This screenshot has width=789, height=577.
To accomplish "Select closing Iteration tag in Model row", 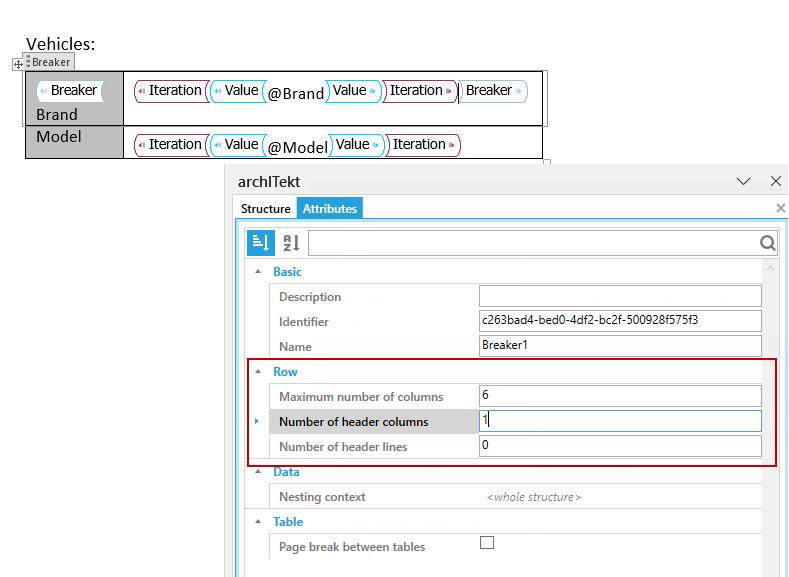I will [x=423, y=145].
